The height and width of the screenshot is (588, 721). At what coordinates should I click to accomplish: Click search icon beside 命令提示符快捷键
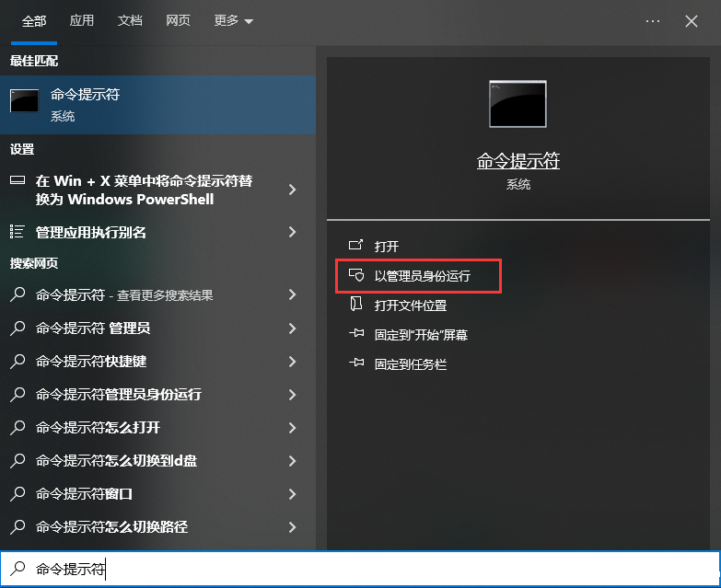pyautogui.click(x=17, y=361)
